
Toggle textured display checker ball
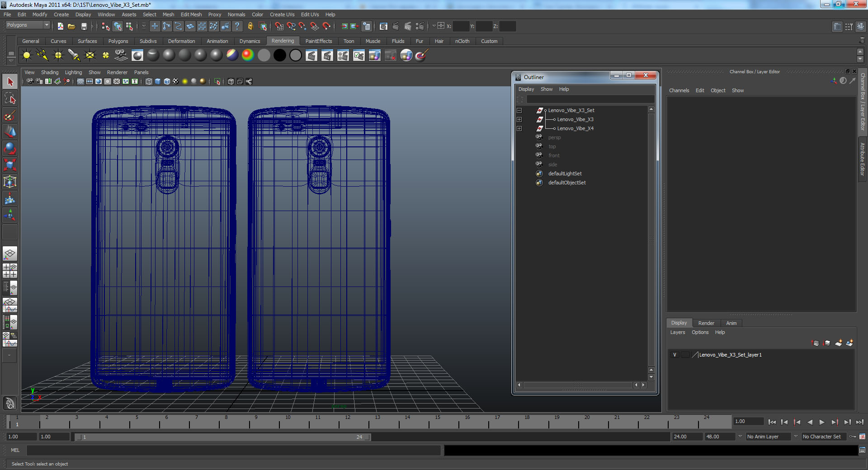tap(176, 81)
